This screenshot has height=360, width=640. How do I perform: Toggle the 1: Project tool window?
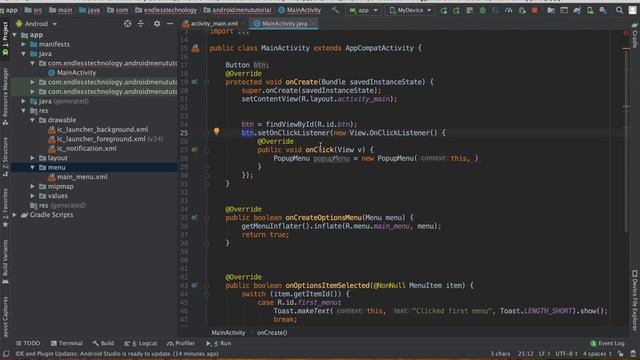click(5, 39)
